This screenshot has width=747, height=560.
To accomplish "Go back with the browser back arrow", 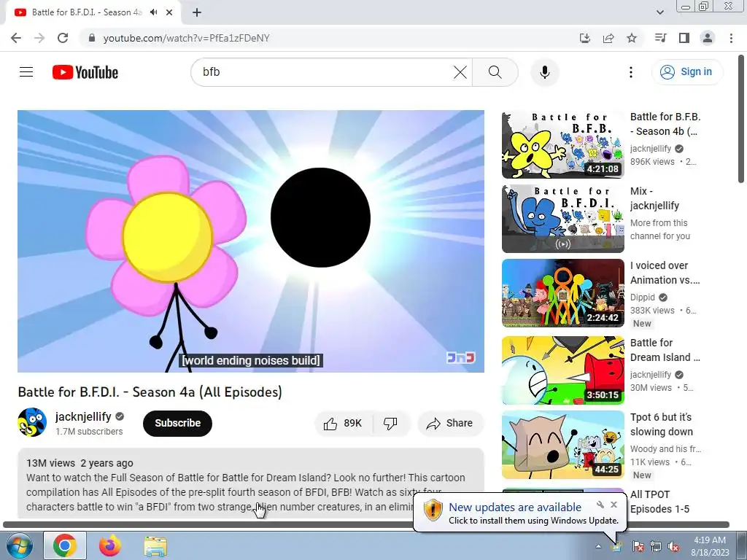I will (x=16, y=38).
